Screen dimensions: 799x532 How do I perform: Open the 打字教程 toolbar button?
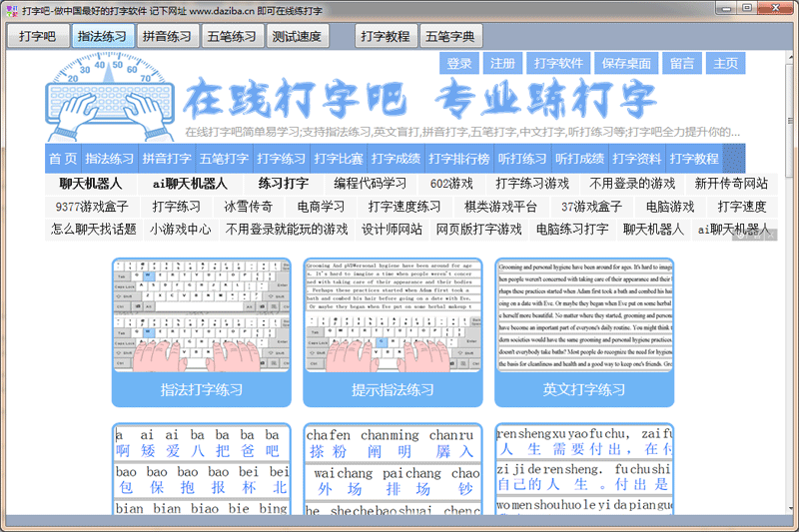coord(386,36)
